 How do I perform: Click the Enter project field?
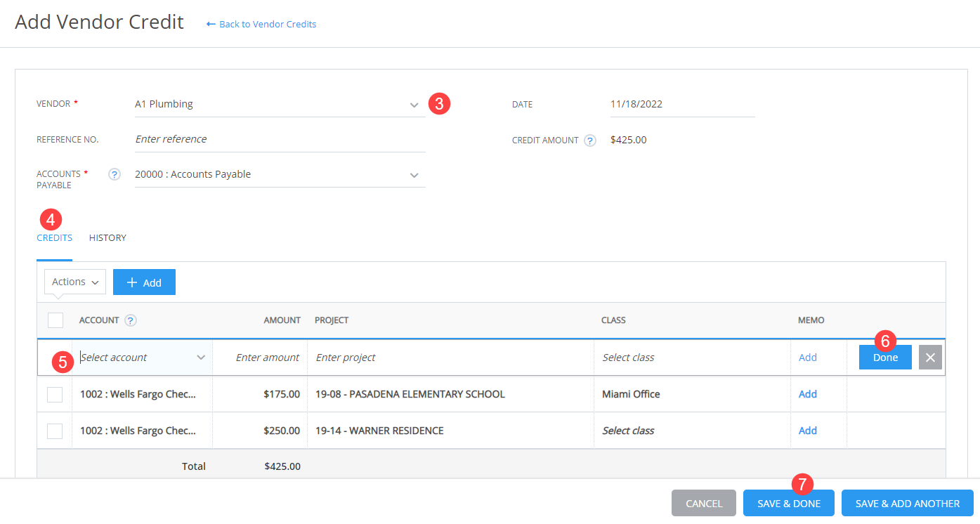(450, 358)
